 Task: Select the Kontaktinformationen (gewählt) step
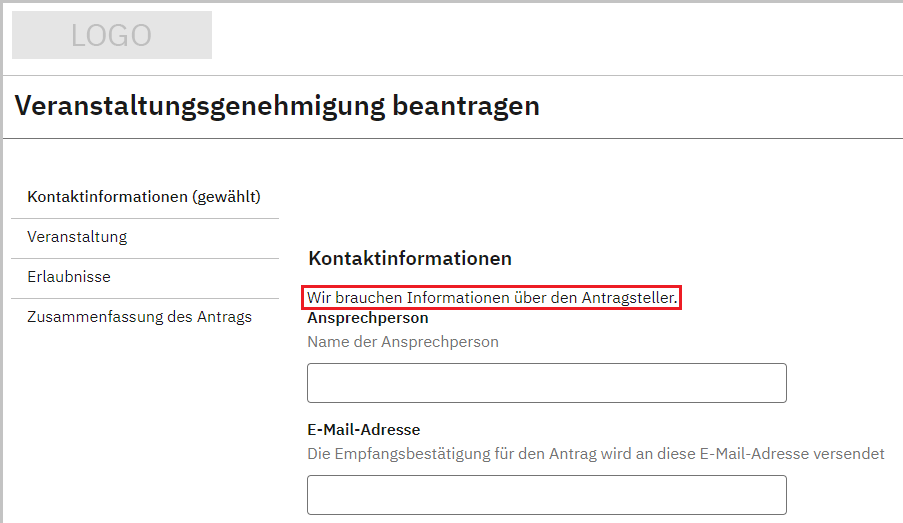point(143,197)
